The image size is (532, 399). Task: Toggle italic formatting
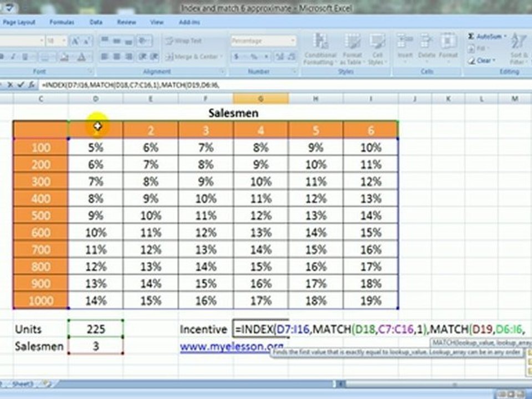pyautogui.click(x=13, y=57)
